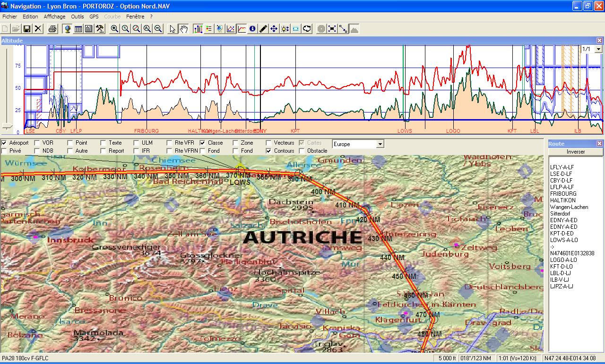Click the four-arrow move icon
Image resolution: width=605 pixels, height=364 pixels.
274,29
